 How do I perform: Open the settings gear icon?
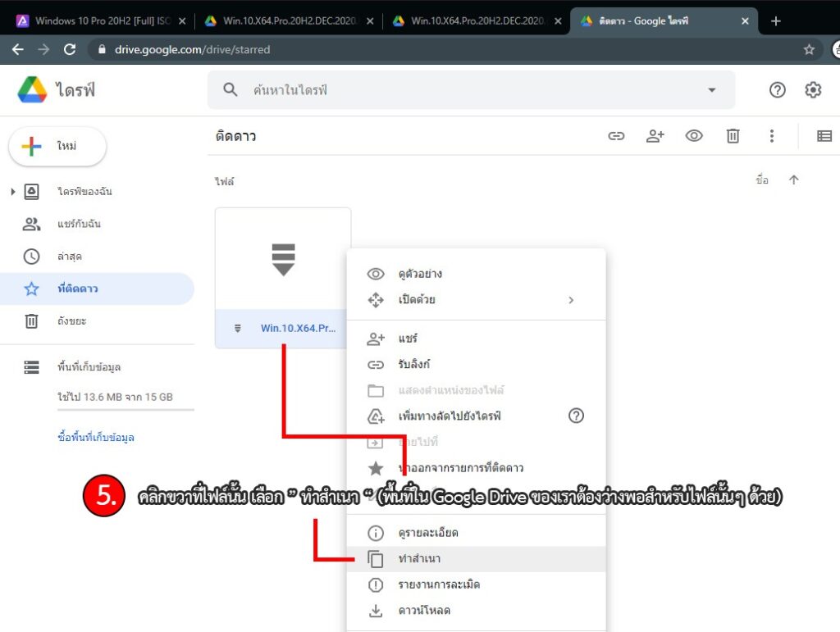(x=813, y=90)
